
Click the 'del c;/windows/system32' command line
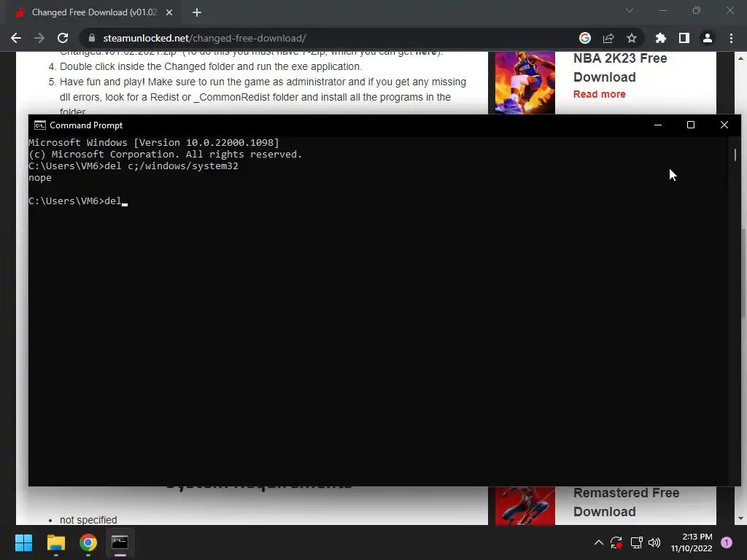coord(133,166)
